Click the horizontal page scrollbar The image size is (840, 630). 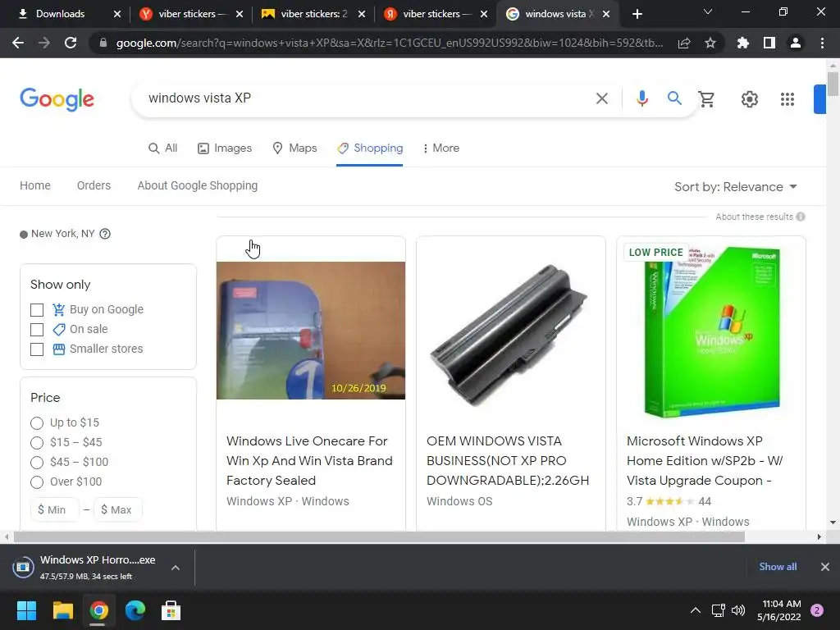(379, 536)
